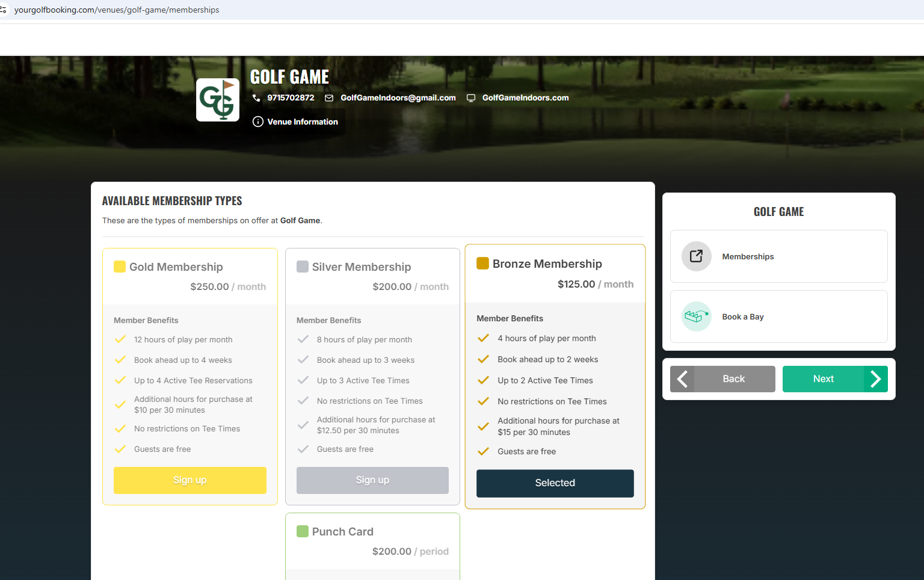Click 'Book ahead up to 3 weeks' text
Screen dimensions: 924x580
366,360
